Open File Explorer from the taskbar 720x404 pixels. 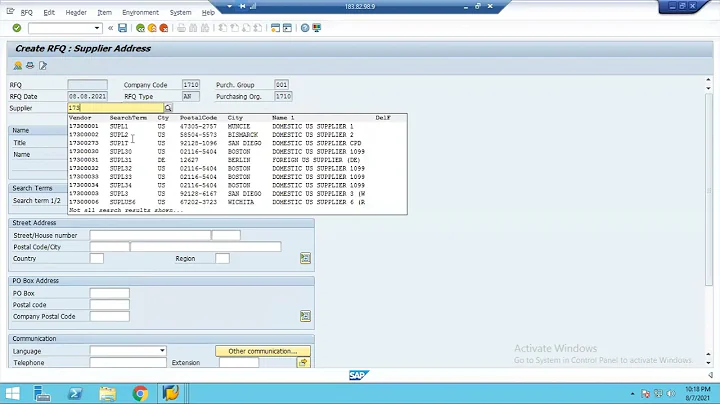click(107, 393)
